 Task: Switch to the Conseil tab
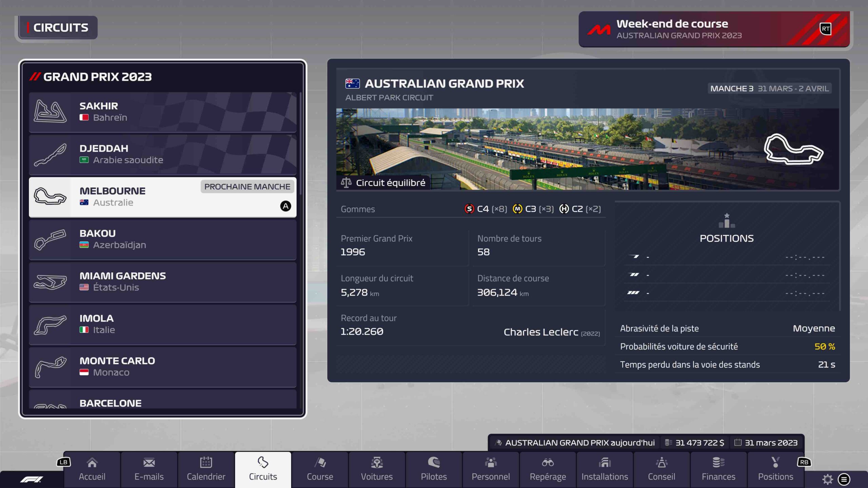click(x=662, y=470)
